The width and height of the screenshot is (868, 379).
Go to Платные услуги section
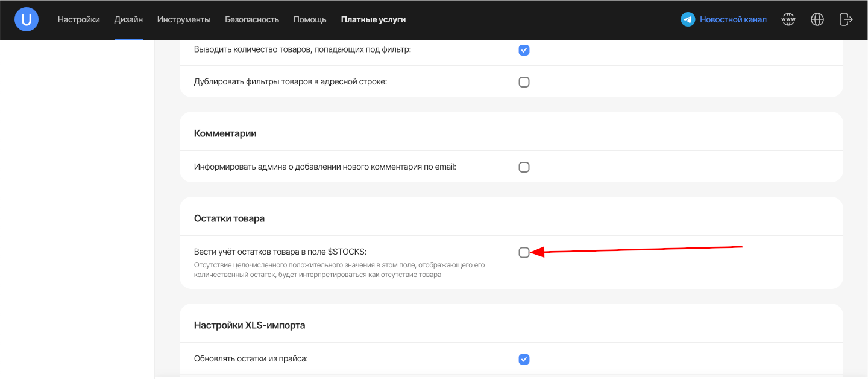(373, 19)
